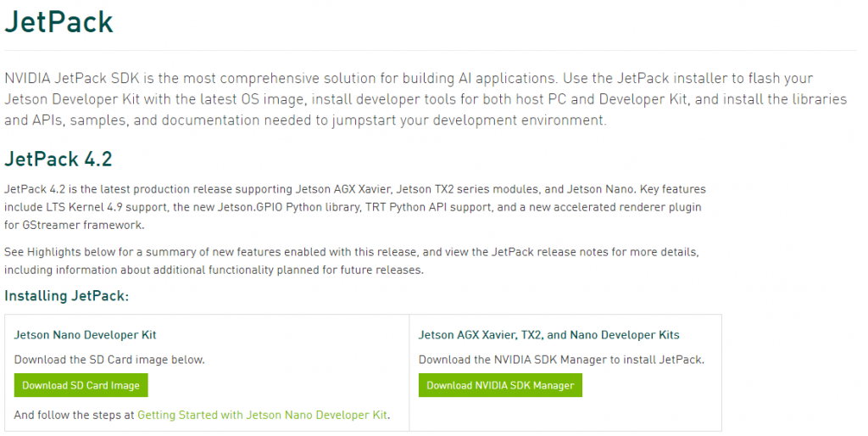Click the Installing JetPack: heading

[x=66, y=296]
